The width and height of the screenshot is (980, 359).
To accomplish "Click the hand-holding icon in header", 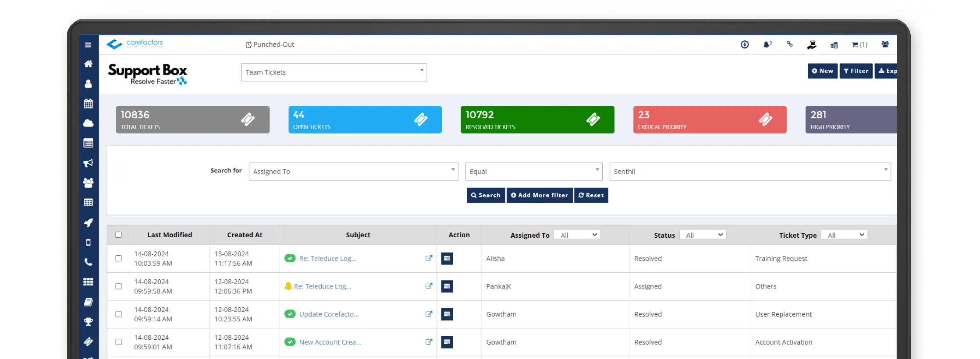I will pyautogui.click(x=812, y=45).
